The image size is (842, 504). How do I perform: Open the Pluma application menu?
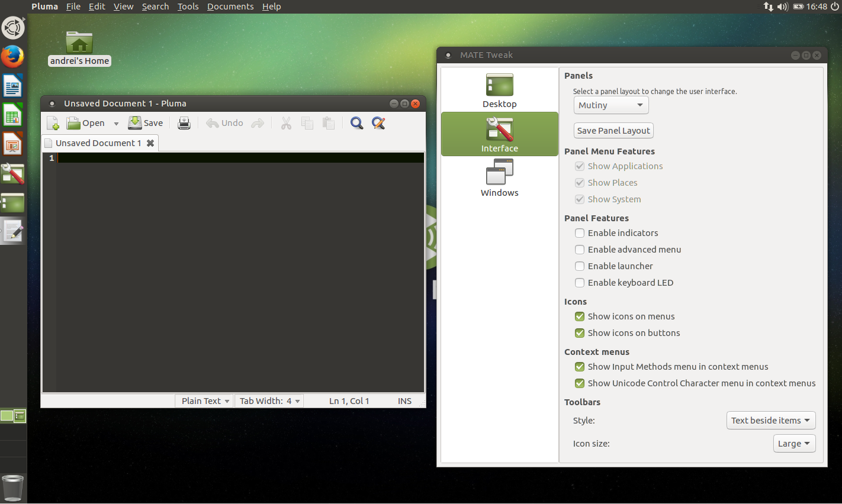[44, 7]
